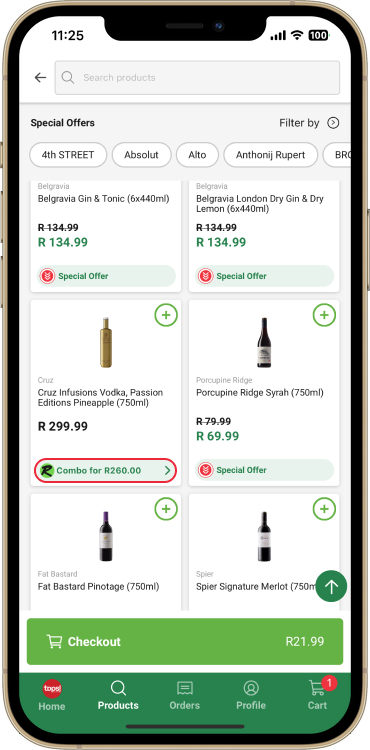Add Cruz Infusions Vodka with plus icon
370x750 pixels.
point(166,315)
